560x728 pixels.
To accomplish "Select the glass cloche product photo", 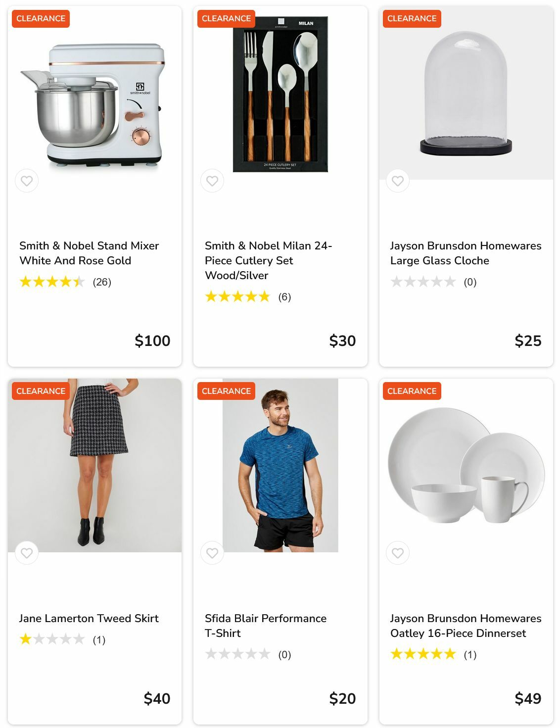I will (466, 94).
